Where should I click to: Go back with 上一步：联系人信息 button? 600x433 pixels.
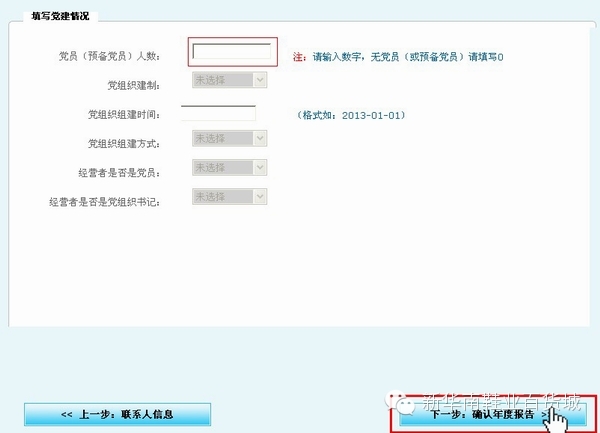pos(117,414)
